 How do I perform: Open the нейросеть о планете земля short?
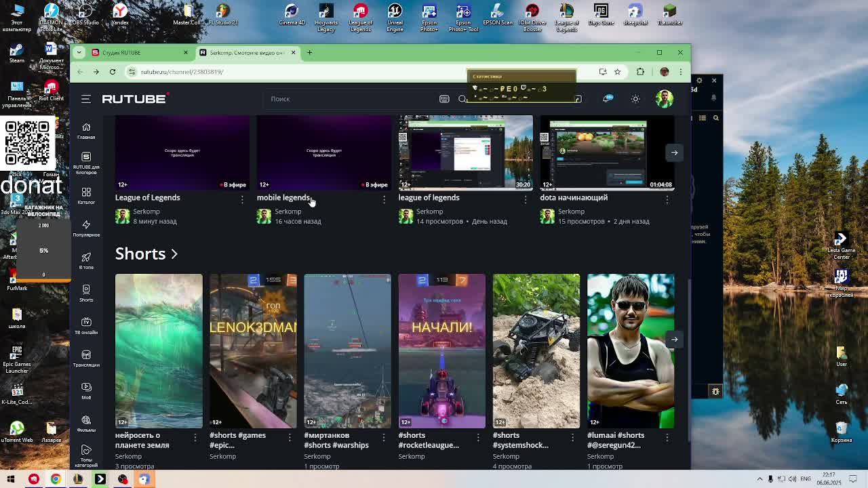pos(159,351)
